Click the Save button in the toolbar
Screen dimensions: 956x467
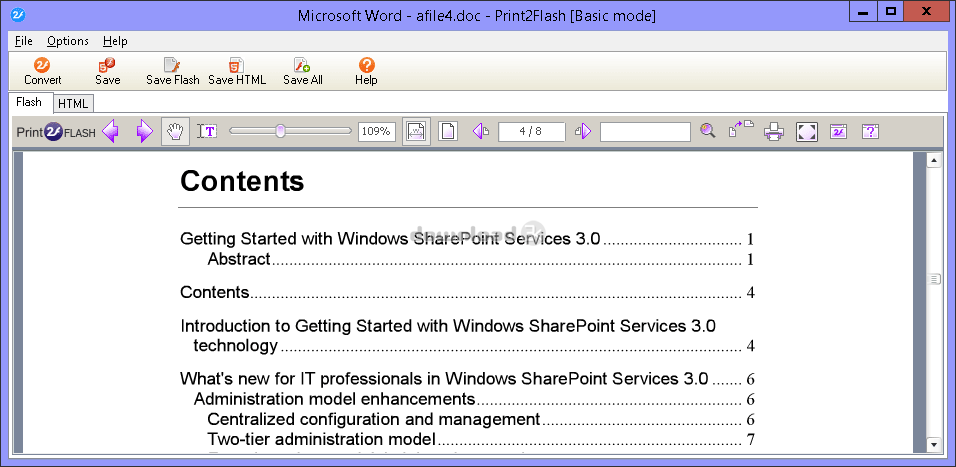click(x=107, y=71)
